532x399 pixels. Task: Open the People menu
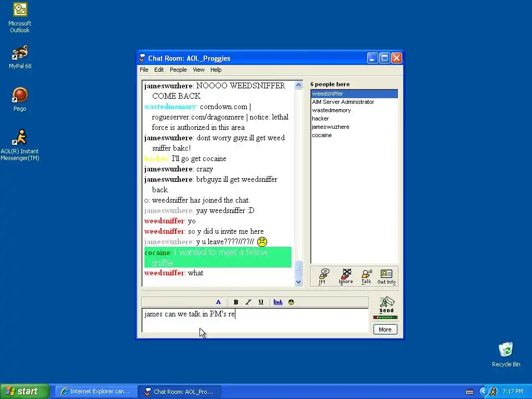tap(178, 70)
